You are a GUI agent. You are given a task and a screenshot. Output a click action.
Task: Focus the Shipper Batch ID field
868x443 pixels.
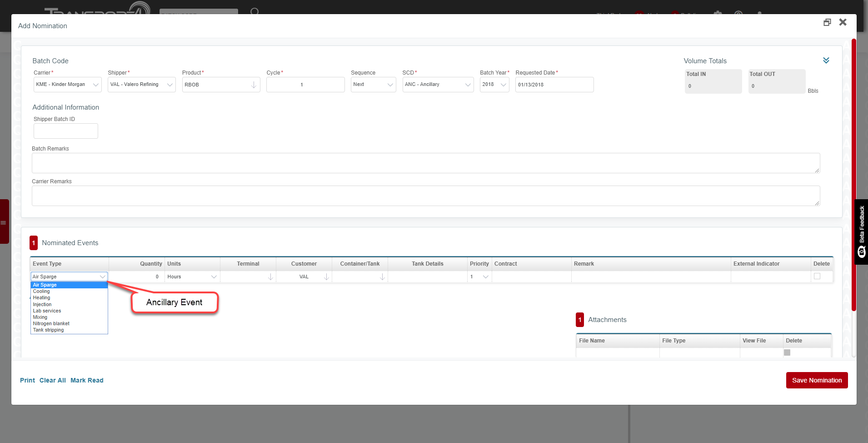[66, 131]
